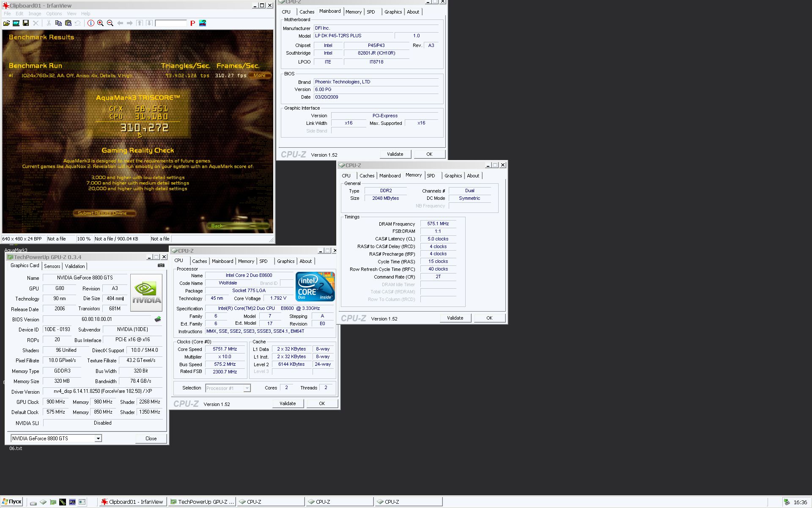Switch to TechPowerUp GPU-Z taskbar button
The height and width of the screenshot is (508, 812).
pyautogui.click(x=202, y=502)
